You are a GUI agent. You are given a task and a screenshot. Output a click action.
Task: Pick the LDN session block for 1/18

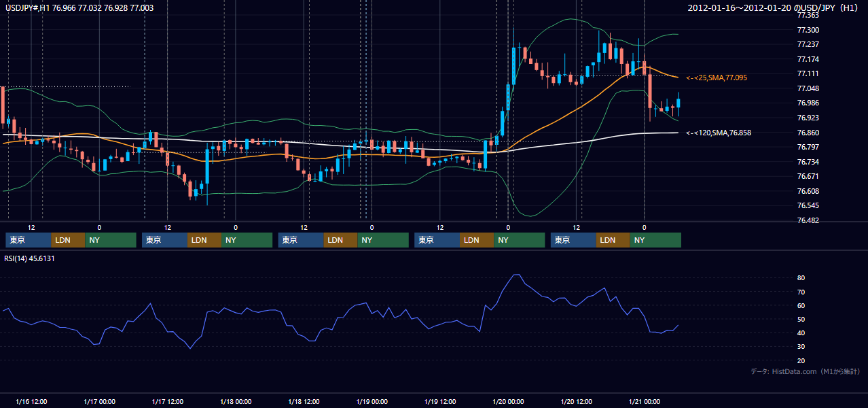pos(342,240)
